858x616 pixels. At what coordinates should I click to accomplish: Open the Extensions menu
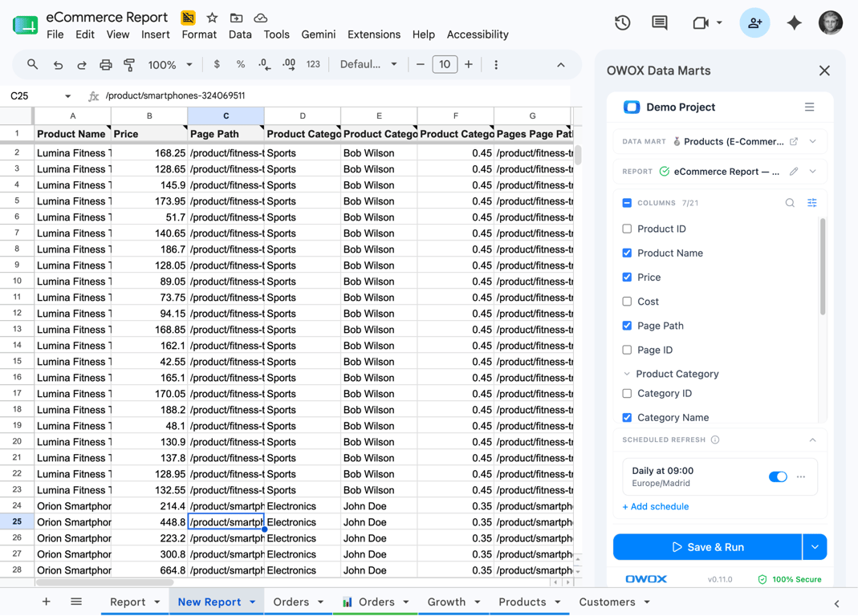coord(374,34)
